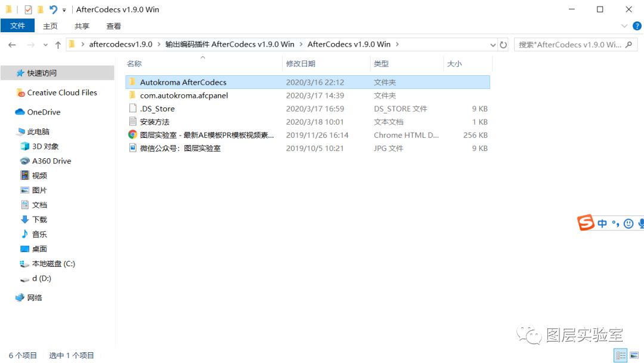Open Explorer help question mark
644x363 pixels.
point(637,26)
